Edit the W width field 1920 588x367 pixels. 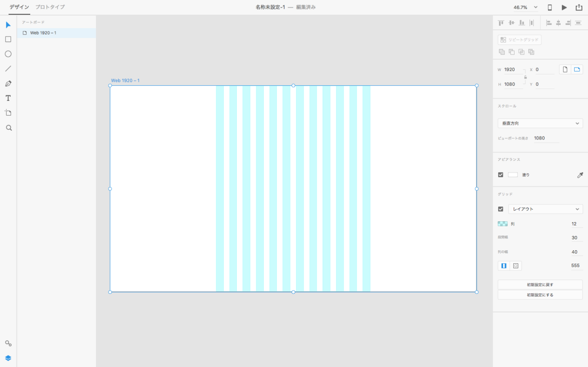click(513, 70)
